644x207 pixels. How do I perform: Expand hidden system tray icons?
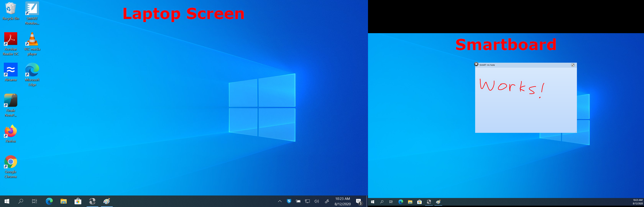pos(280,201)
